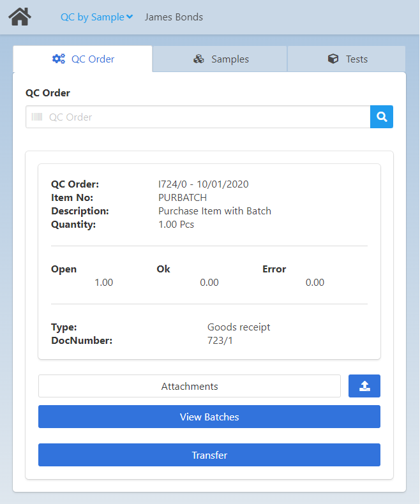Click the upload attachment icon button
The image size is (420, 504).
(x=364, y=387)
